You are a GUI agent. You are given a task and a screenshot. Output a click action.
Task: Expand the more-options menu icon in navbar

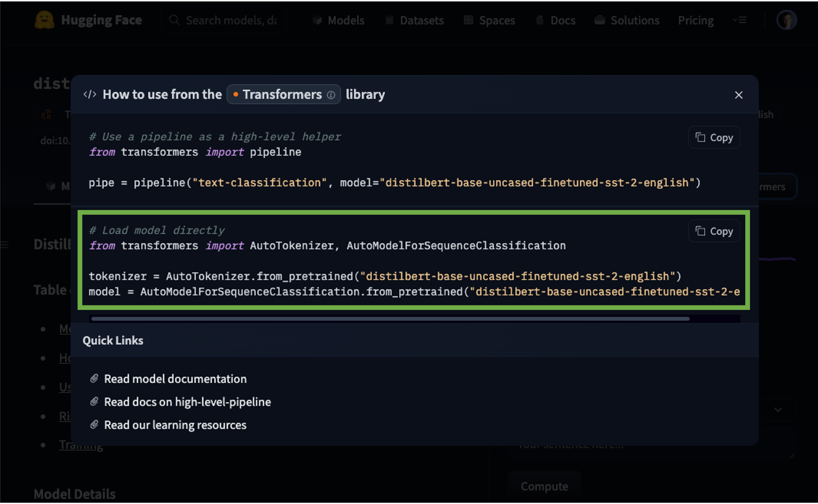click(x=740, y=20)
